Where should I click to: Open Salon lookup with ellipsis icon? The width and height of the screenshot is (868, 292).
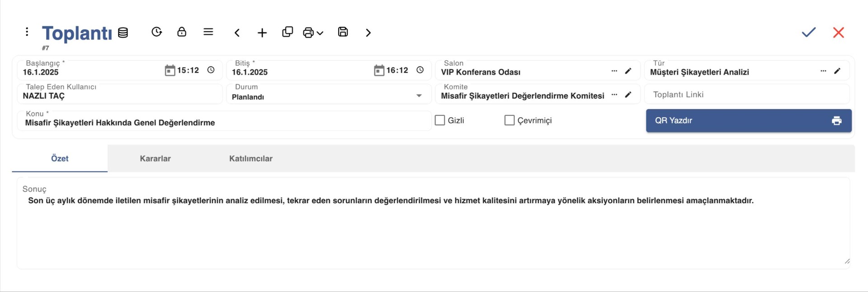click(x=614, y=71)
